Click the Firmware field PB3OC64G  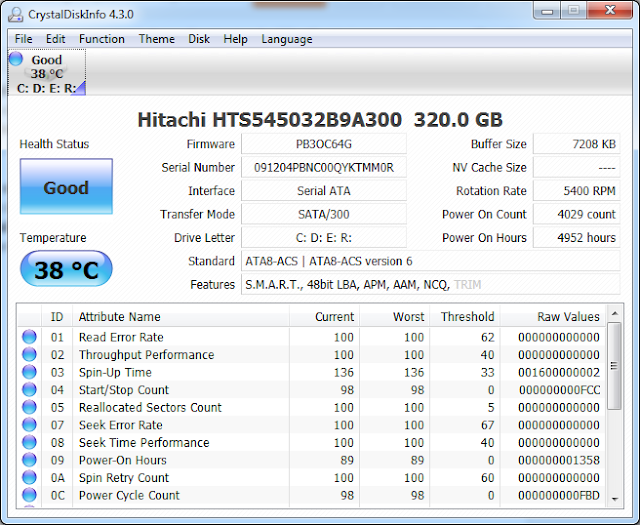[x=324, y=144]
